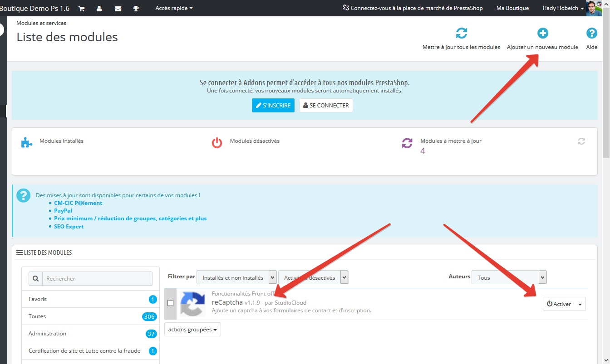Expand the arrow next to Activer button
This screenshot has width=610, height=364.
580,304
